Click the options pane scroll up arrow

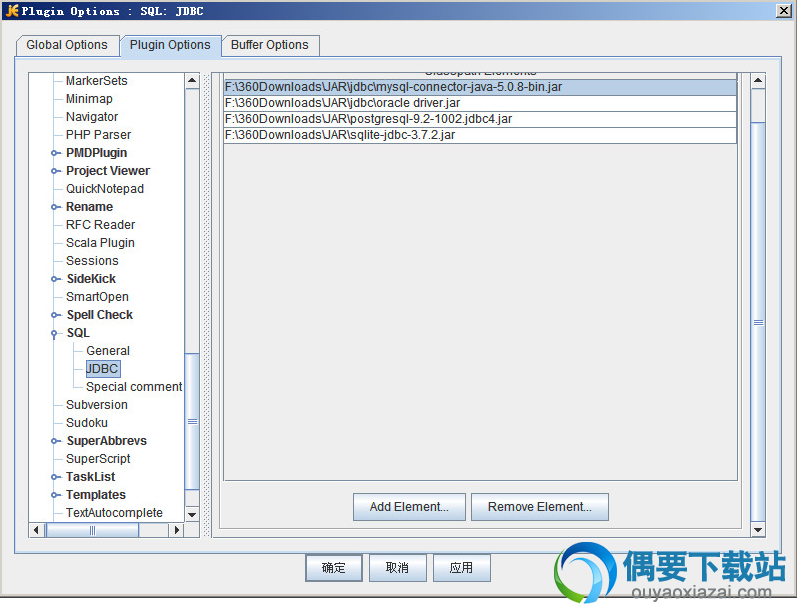758,80
